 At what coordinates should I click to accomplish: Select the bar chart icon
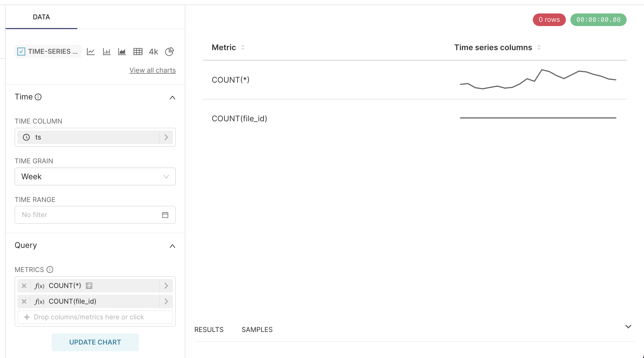(x=107, y=52)
